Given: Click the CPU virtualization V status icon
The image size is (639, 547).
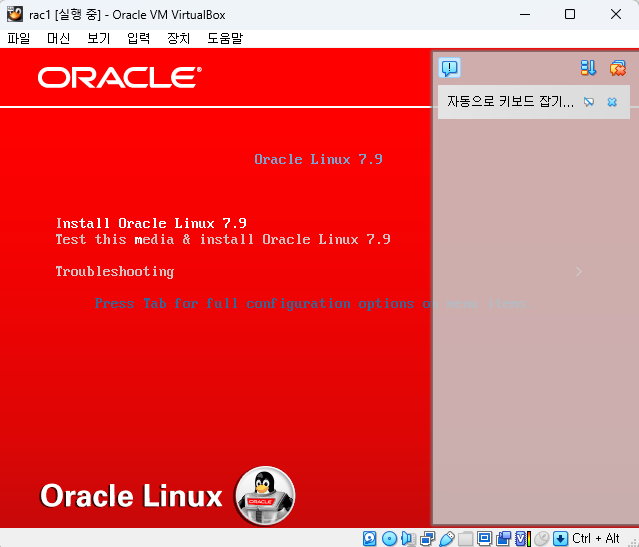Looking at the screenshot, I should pyautogui.click(x=522, y=538).
